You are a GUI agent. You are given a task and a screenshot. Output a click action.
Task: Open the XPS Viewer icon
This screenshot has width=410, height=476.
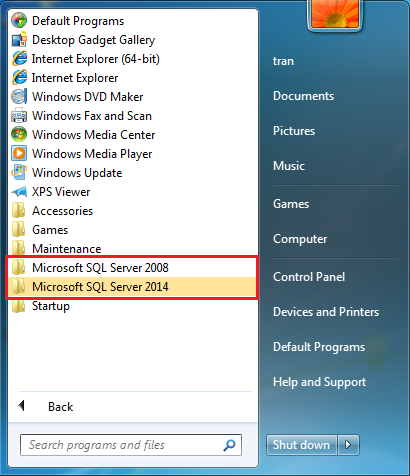coord(19,192)
